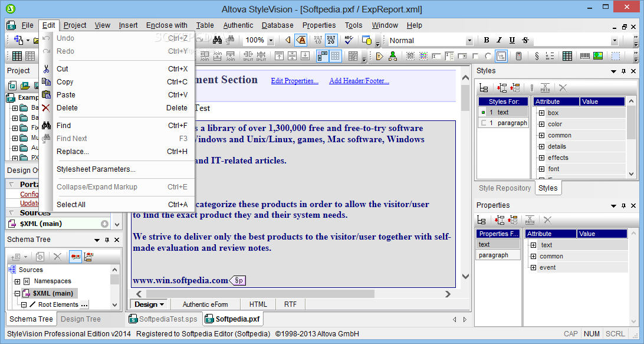Screen dimensions: 644x344
Task: Expand the Namespaces node in Schema Tree
Action: (x=17, y=281)
